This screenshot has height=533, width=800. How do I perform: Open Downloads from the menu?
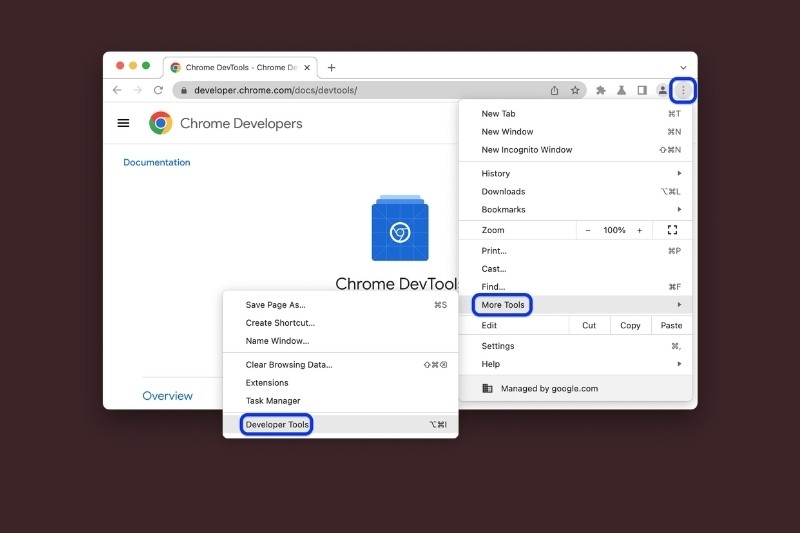575,192
